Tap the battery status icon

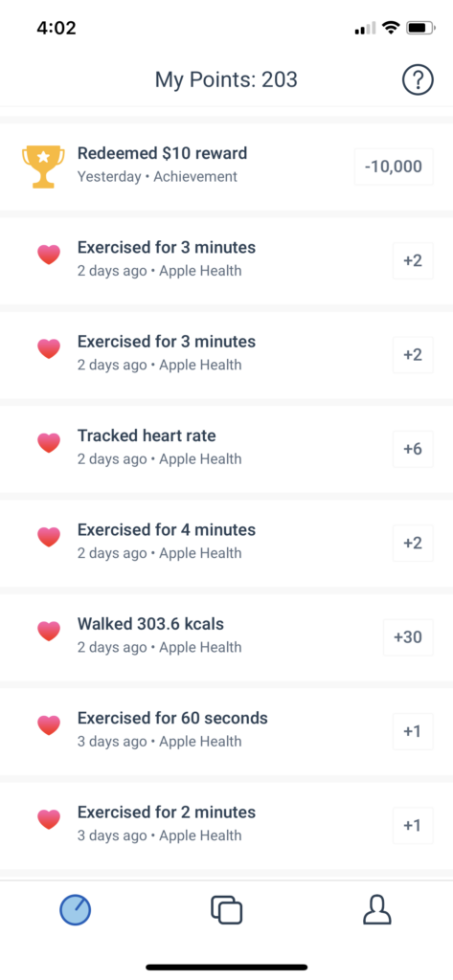421,28
